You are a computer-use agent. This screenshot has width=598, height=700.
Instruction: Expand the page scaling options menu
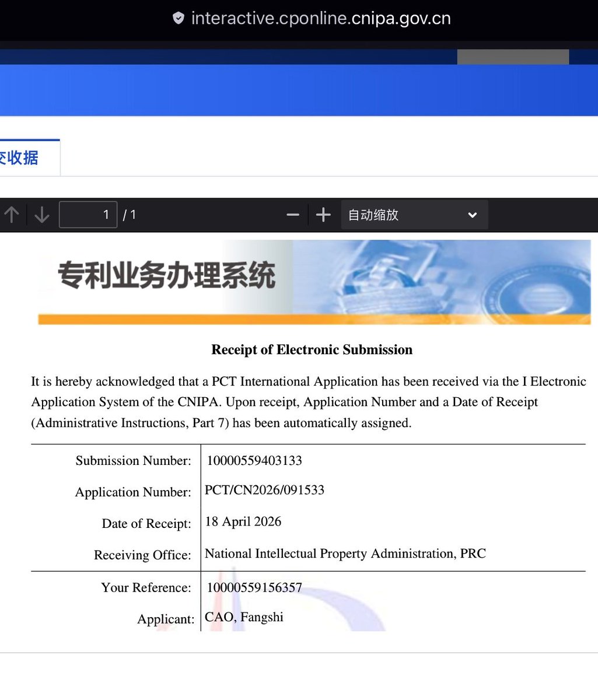pos(414,215)
